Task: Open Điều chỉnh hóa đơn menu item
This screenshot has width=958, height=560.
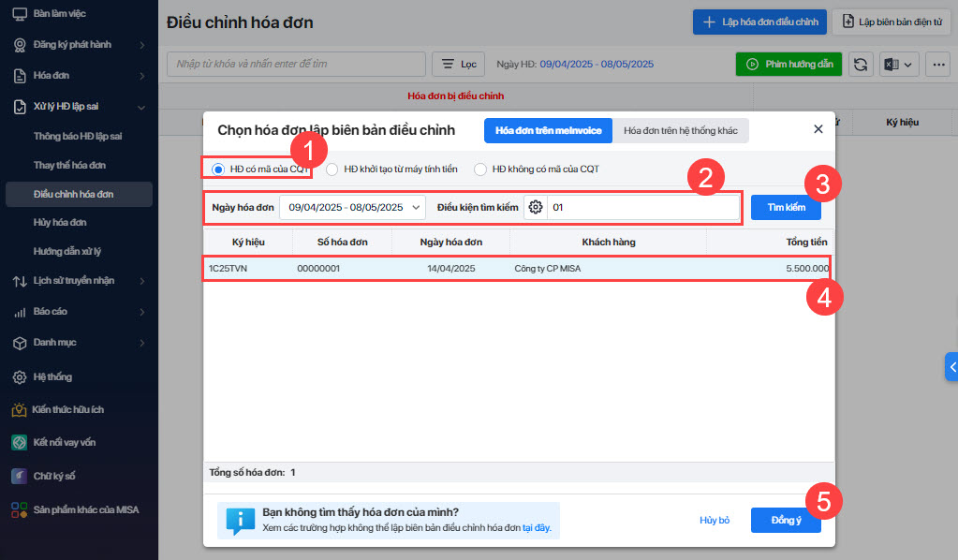Action: click(79, 194)
